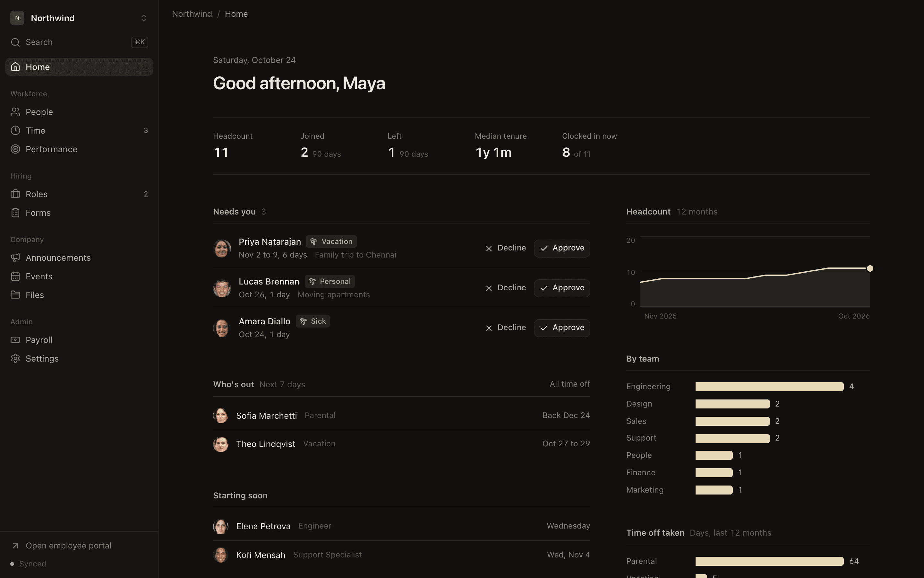Viewport: 924px width, 578px height.
Task: Open the Settings gear icon
Action: click(15, 359)
